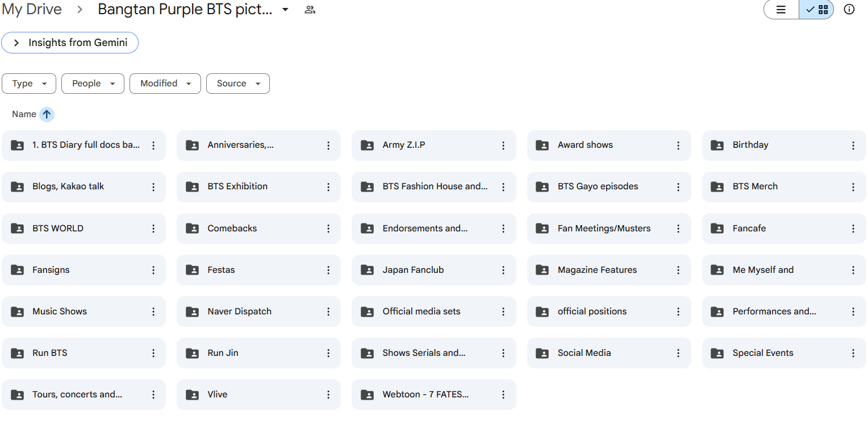The width and height of the screenshot is (868, 423).
Task: Click three-dot menu on Run Jin folder
Action: coord(328,353)
